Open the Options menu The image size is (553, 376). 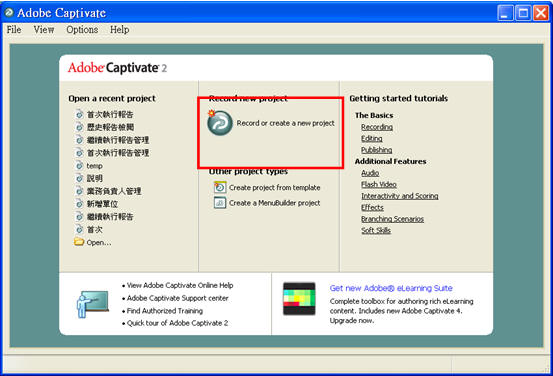pyautogui.click(x=82, y=30)
